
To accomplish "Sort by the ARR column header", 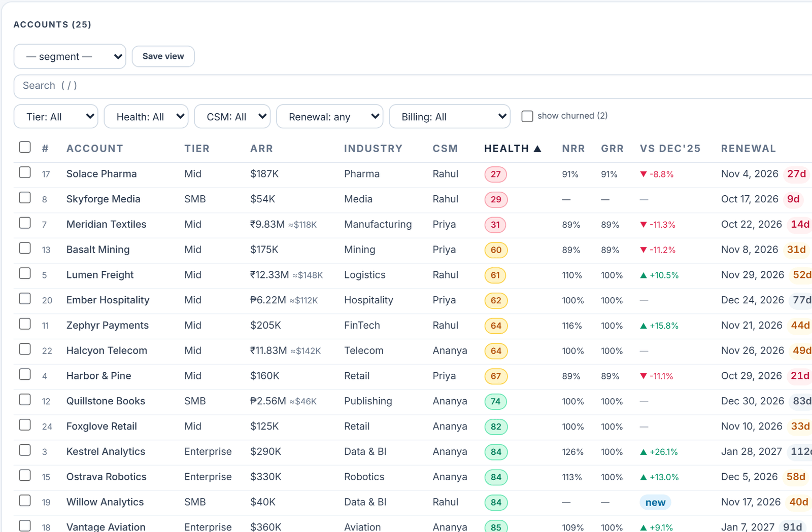I will point(261,149).
